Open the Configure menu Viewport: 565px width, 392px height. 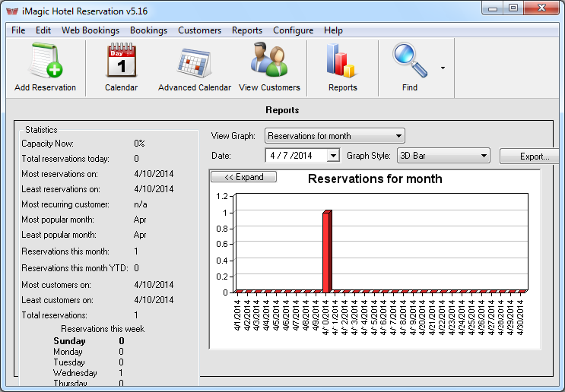click(x=293, y=30)
